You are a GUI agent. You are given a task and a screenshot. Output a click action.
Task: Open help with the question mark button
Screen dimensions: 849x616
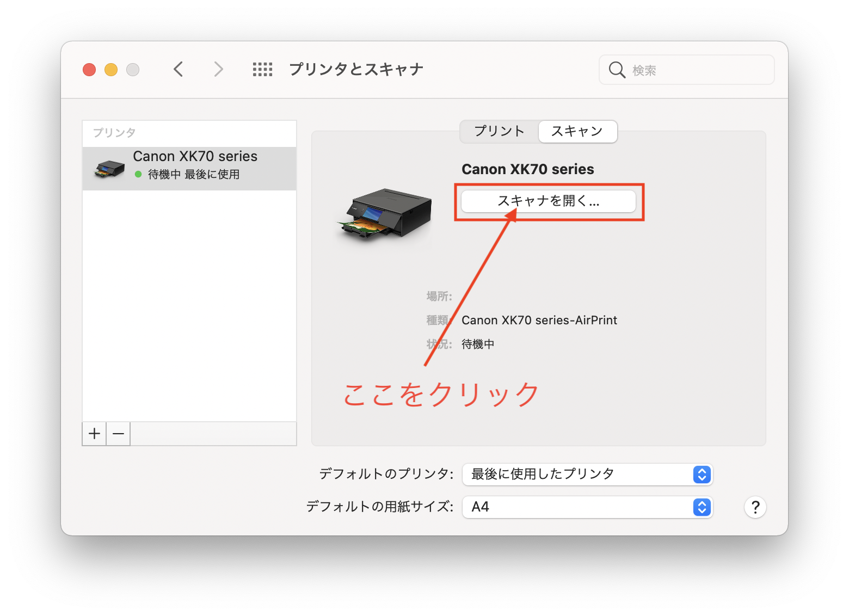point(755,507)
